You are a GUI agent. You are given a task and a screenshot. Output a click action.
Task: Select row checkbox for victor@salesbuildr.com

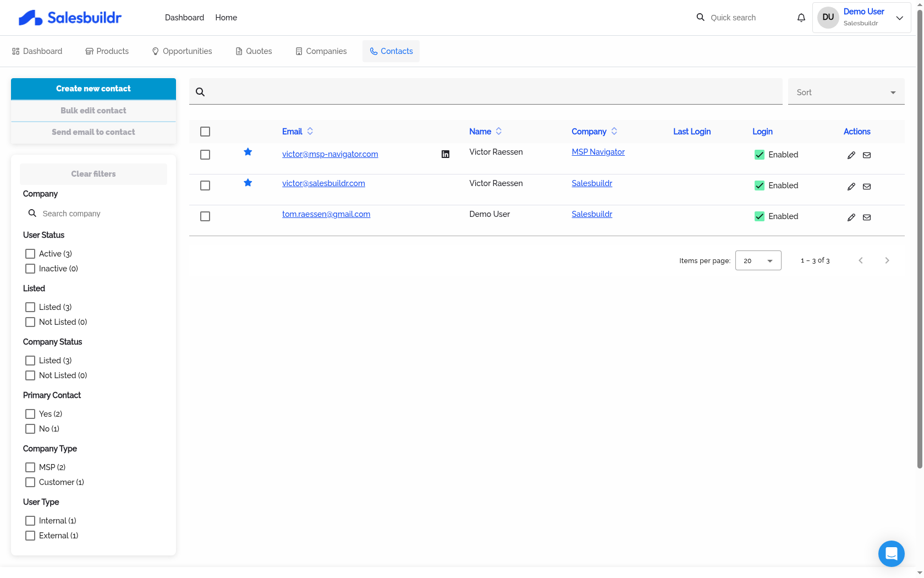click(x=205, y=186)
